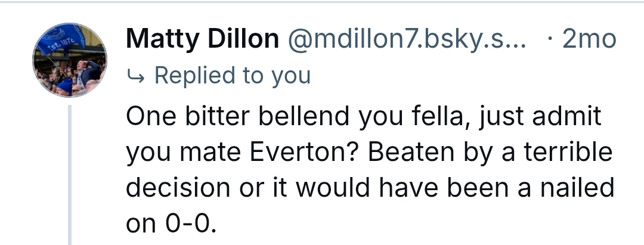Viewport: 644px width, 245px height.
Task: Open the @mdillon7.bsky.s... handle link
Action: coord(407,39)
